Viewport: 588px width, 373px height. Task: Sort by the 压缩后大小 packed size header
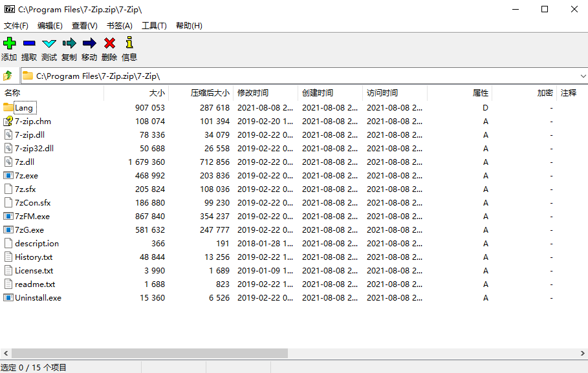click(x=201, y=92)
